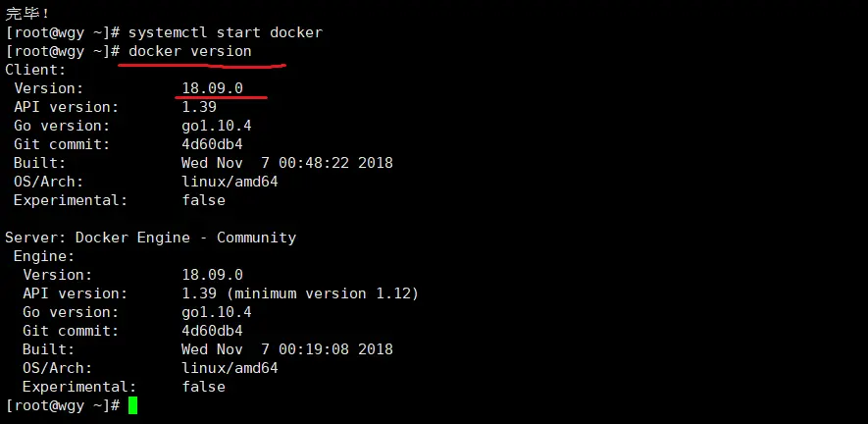The image size is (868, 424).
Task: Click the green terminal cursor block
Action: pos(132,405)
